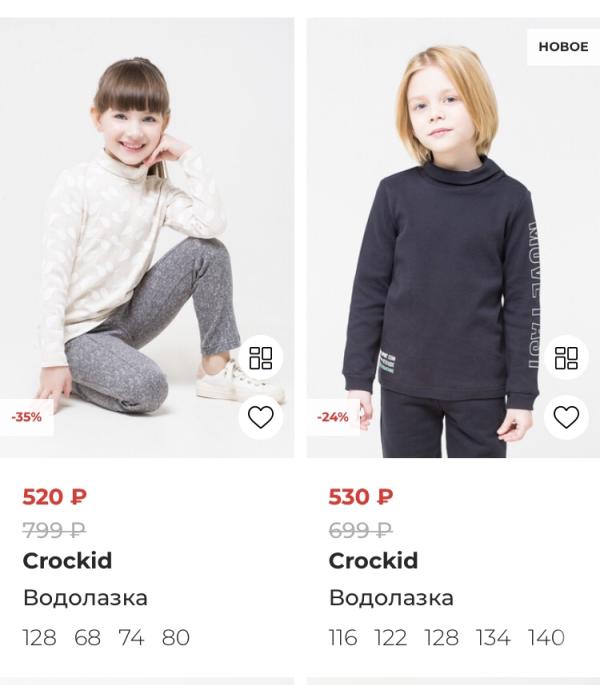Image resolution: width=600 pixels, height=685 pixels.
Task: Select size 68 for the beige turtleneck
Action: coord(88,638)
